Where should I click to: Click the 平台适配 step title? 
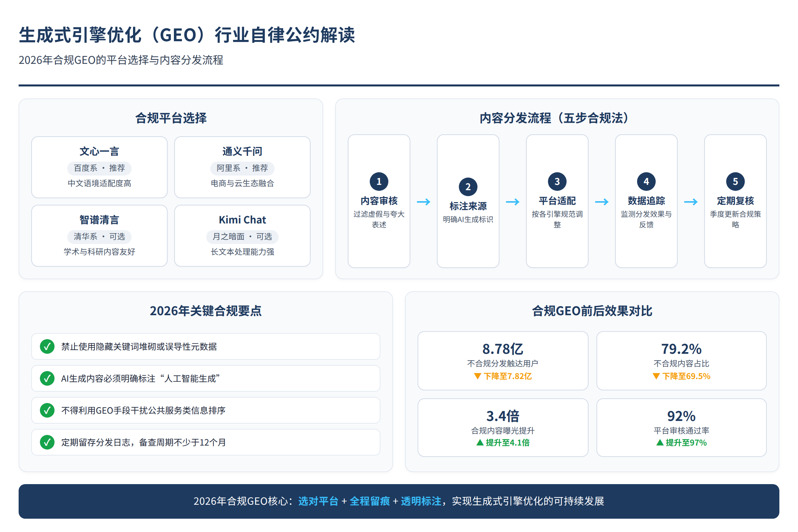(557, 201)
